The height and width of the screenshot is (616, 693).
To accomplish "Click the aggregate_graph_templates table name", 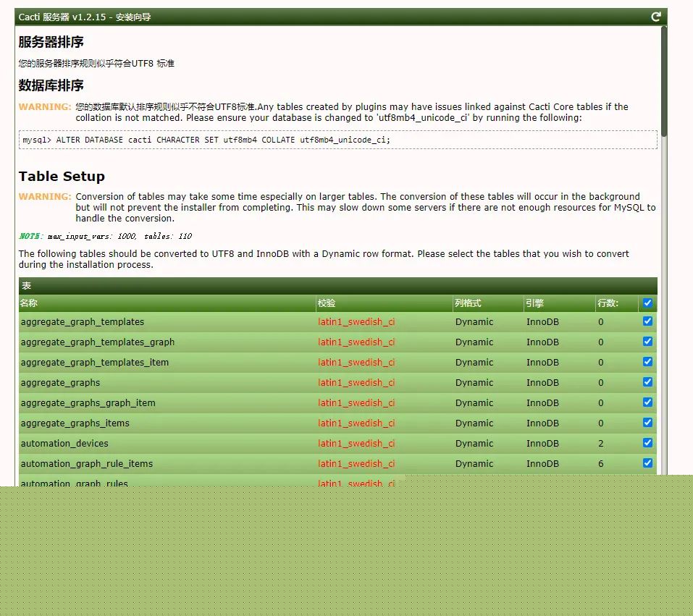I will 83,321.
